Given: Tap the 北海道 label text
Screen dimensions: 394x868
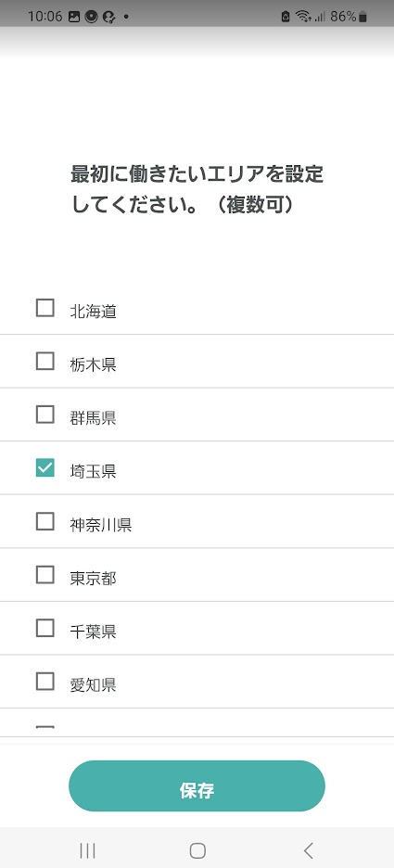Looking at the screenshot, I should click(x=93, y=311).
